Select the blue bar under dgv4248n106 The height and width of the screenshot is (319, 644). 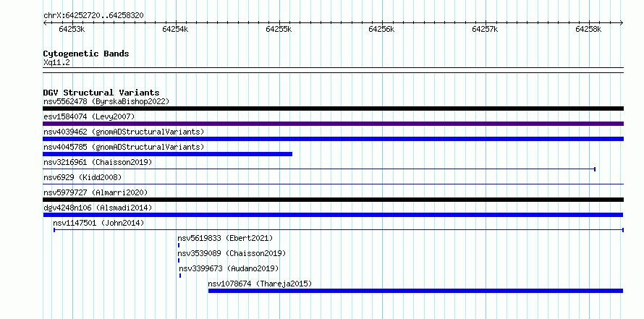click(x=333, y=215)
